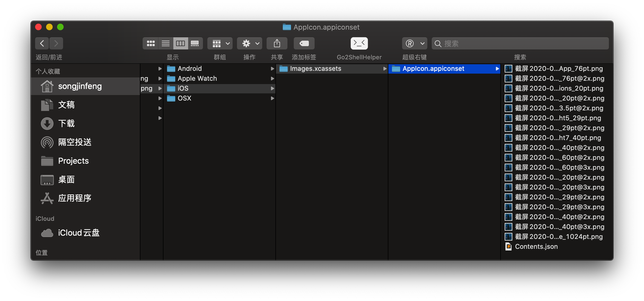Switch to gallery view mode
This screenshot has height=301, width=644.
195,43
